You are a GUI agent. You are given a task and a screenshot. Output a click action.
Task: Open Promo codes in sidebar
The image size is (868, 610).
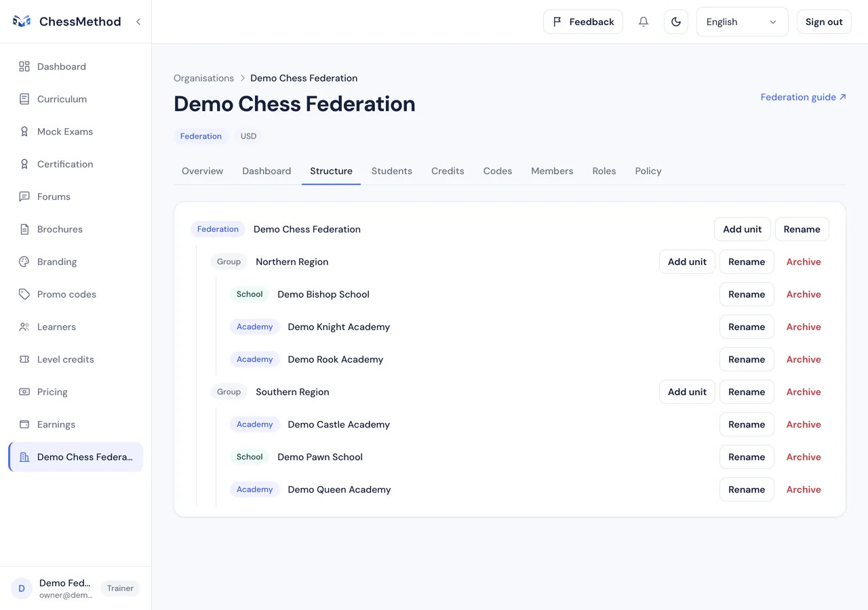coord(75,294)
